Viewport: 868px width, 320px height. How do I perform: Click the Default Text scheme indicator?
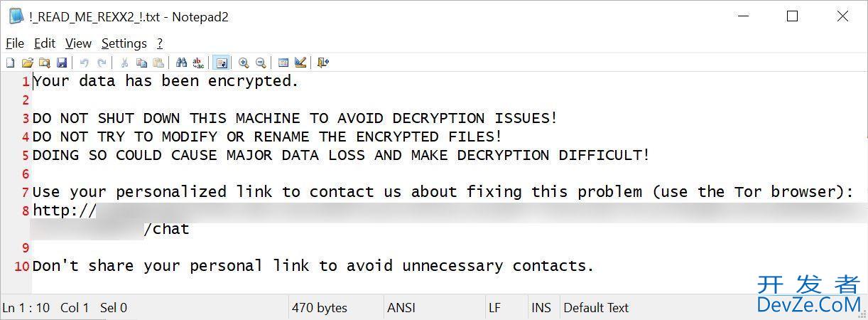pyautogui.click(x=596, y=308)
